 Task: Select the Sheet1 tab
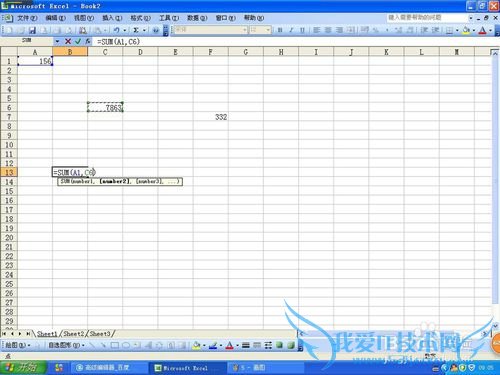point(47,333)
